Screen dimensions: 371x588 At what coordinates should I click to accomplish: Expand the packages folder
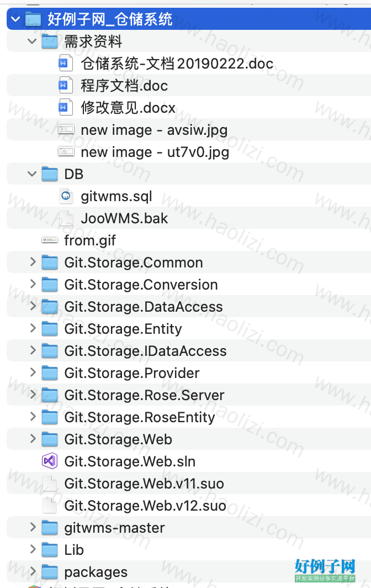tap(33, 571)
